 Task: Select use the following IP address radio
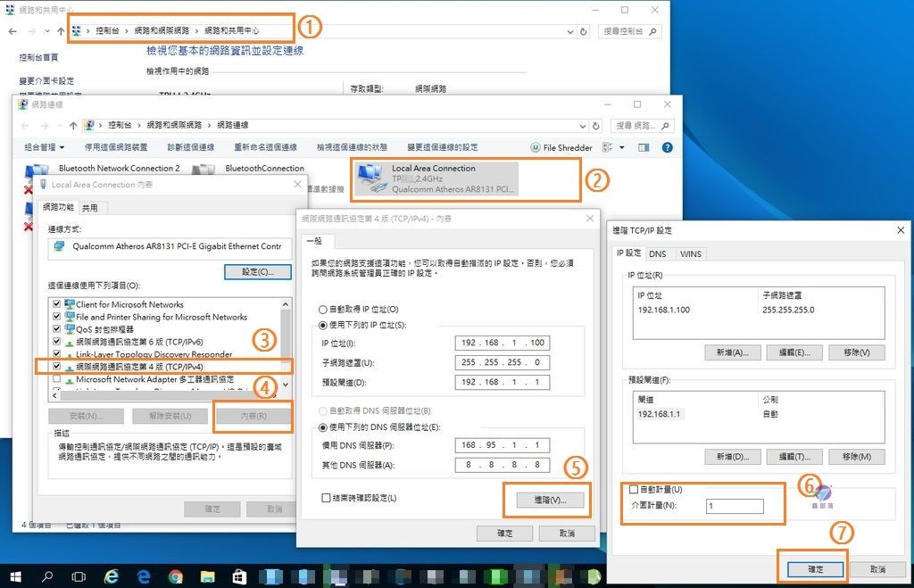(x=322, y=325)
